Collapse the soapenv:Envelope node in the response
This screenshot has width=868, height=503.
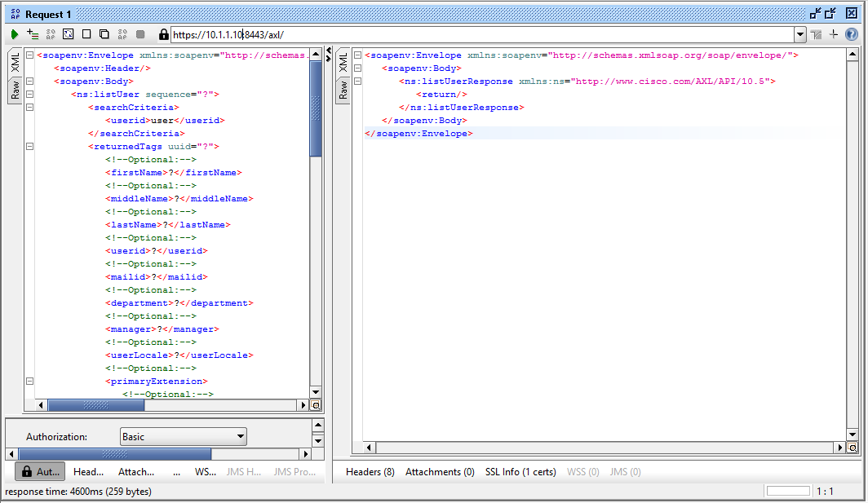click(x=359, y=55)
